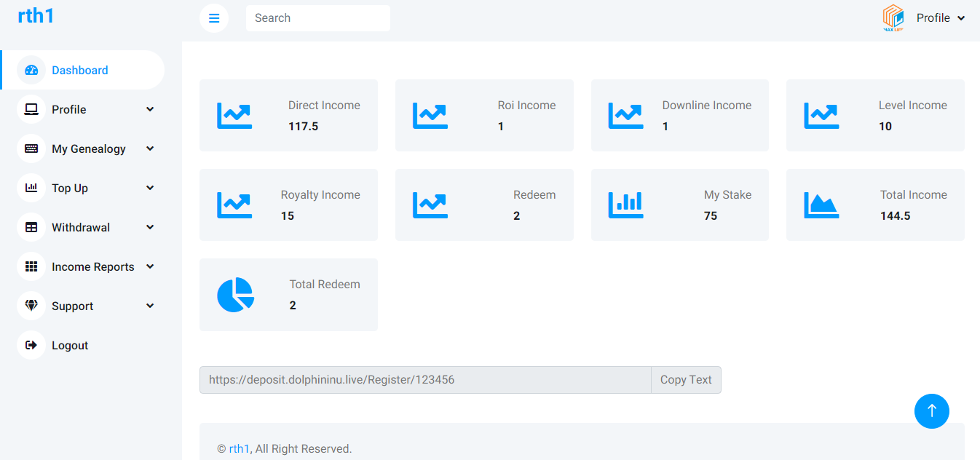Click the hamburger menu toggle icon
Viewport: 980px width, 460px height.
[x=214, y=18]
